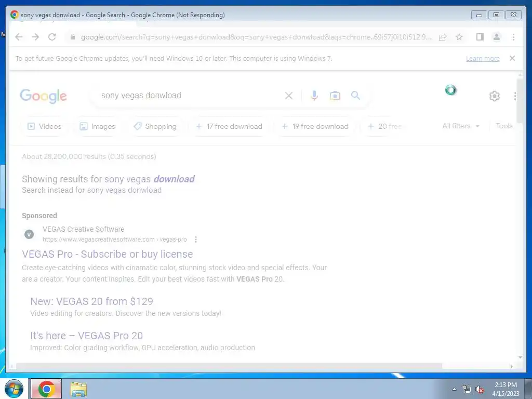The height and width of the screenshot is (399, 532).
Task: Click the Chrome taskbar button
Action: (46, 389)
